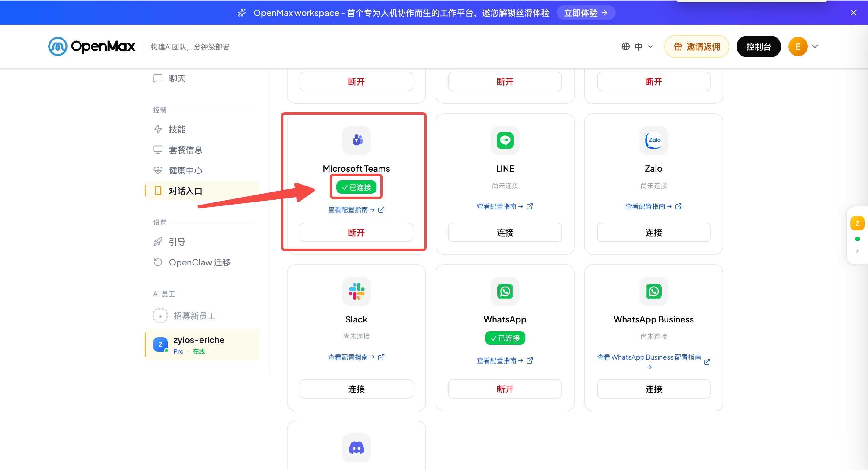This screenshot has width=868, height=470.
Task: Open Slack 查看配置指南 link
Action: [356, 357]
